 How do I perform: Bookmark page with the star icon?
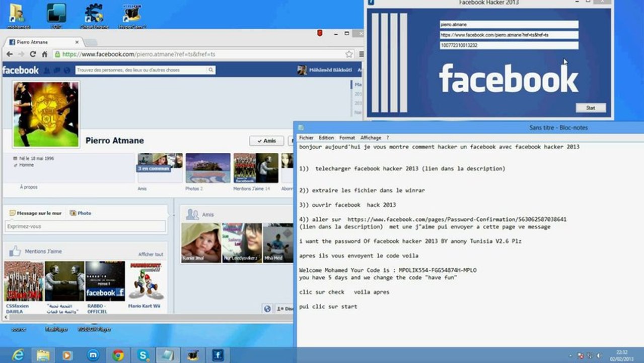coord(349,54)
